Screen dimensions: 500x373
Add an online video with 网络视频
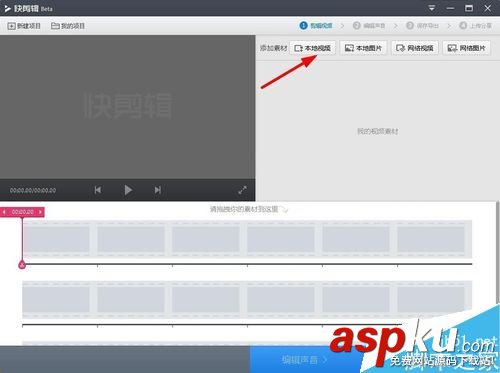tap(415, 48)
